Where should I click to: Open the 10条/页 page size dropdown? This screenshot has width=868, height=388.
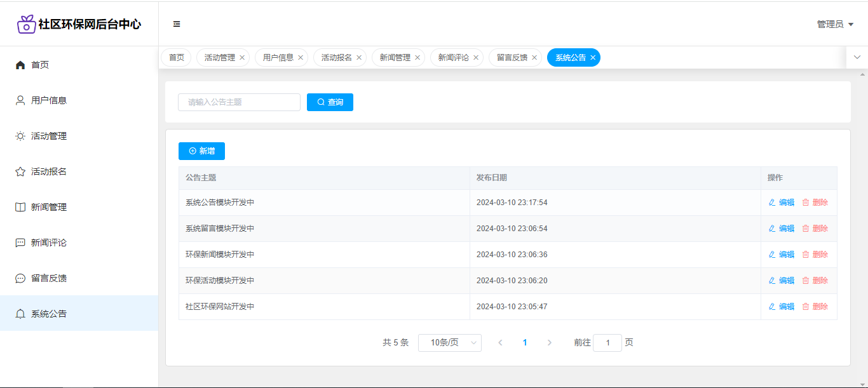449,343
